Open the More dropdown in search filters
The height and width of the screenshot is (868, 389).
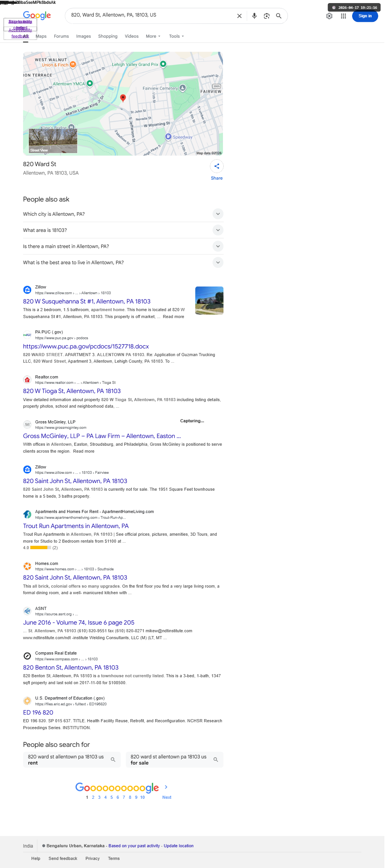point(153,36)
